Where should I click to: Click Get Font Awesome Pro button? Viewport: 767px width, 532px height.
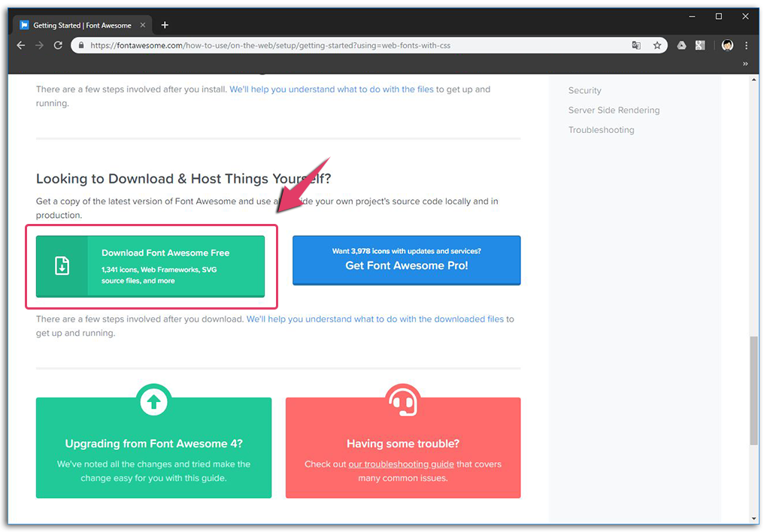pos(406,260)
